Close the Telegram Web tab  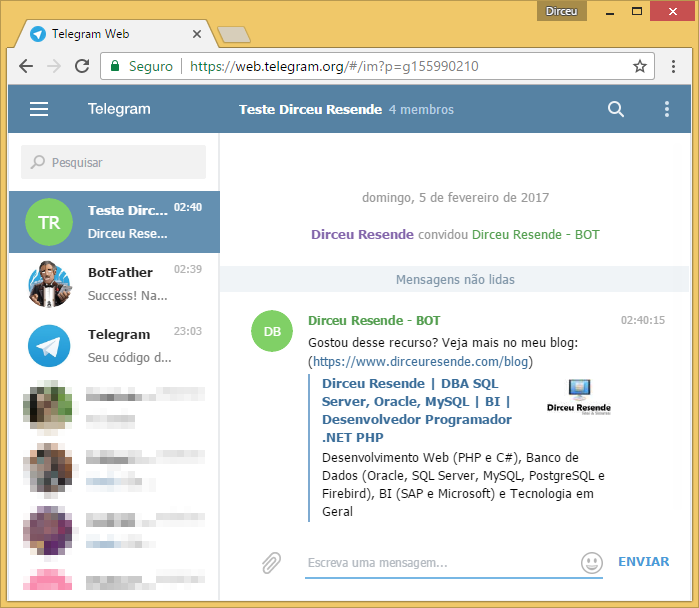197,34
